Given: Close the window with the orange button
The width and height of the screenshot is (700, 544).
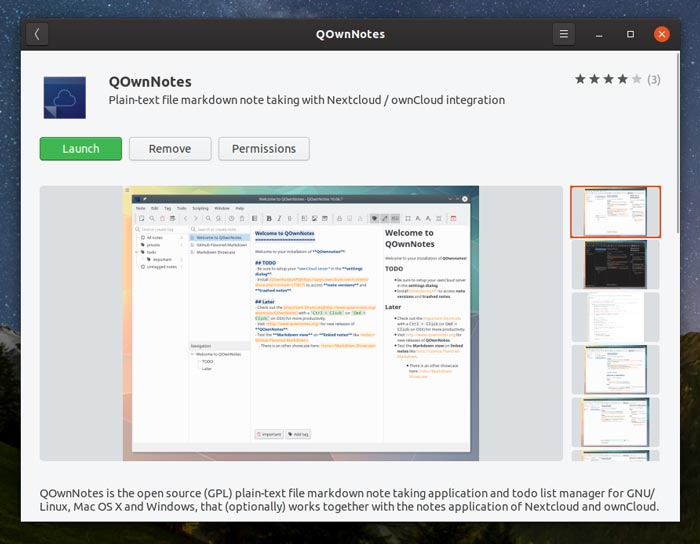Looking at the screenshot, I should pyautogui.click(x=662, y=34).
